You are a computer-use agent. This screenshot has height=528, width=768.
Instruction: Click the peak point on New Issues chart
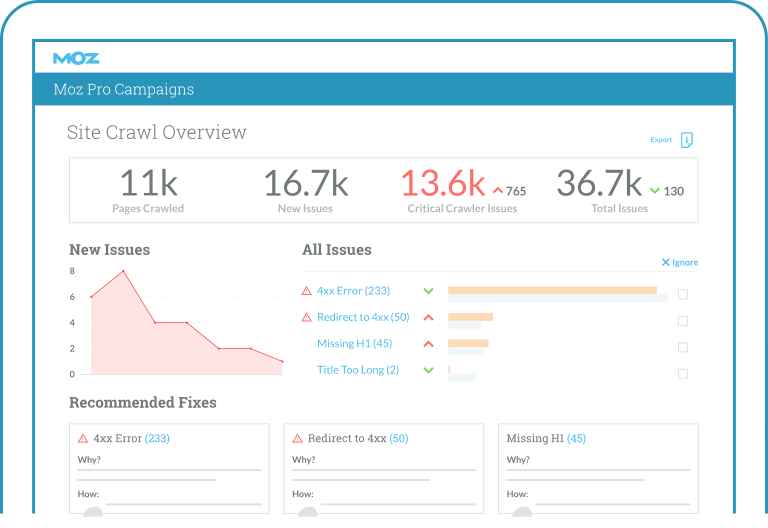click(x=124, y=271)
